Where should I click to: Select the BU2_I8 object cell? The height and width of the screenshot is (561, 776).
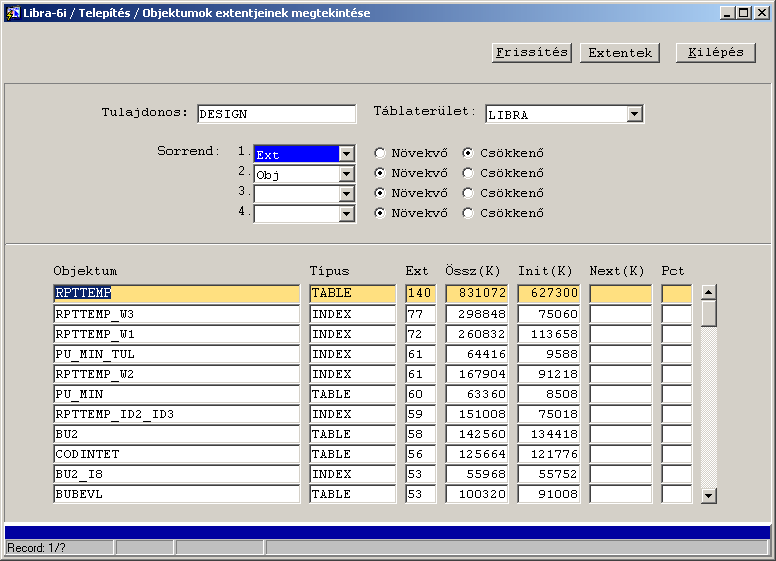pyautogui.click(x=177, y=474)
